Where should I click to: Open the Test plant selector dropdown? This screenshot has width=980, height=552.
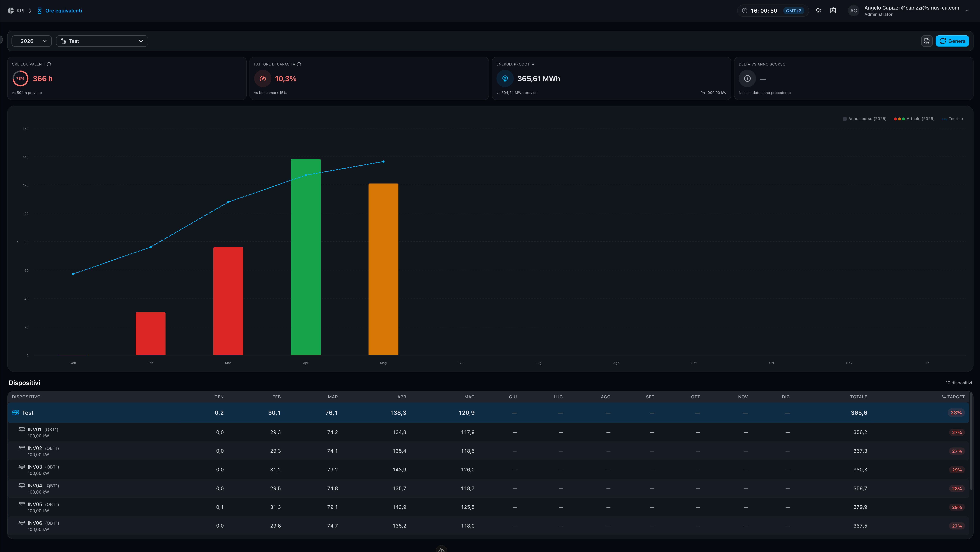[102, 41]
